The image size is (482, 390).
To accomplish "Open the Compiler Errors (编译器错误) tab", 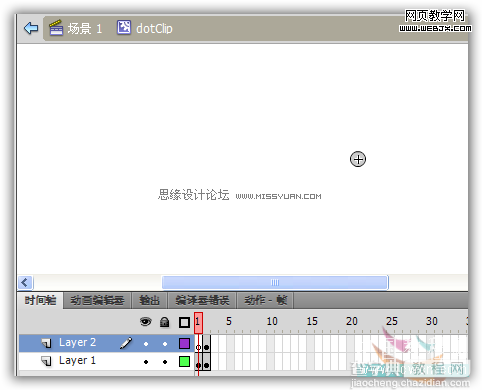I will (202, 301).
